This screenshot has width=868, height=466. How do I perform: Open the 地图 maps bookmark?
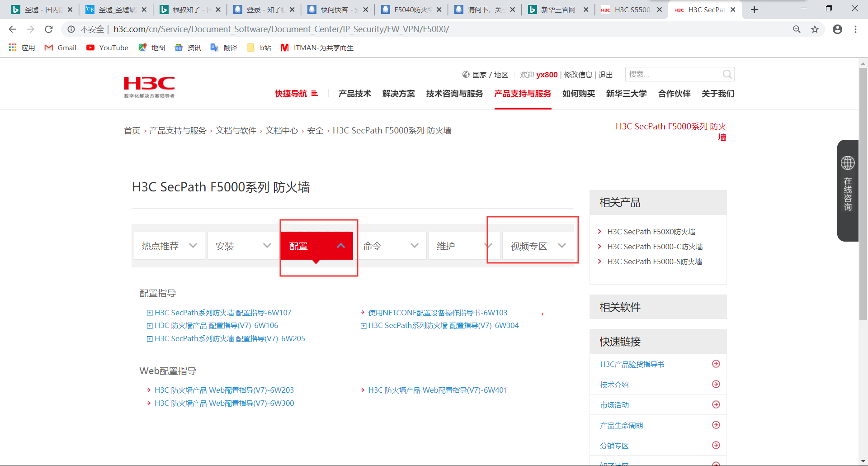151,48
